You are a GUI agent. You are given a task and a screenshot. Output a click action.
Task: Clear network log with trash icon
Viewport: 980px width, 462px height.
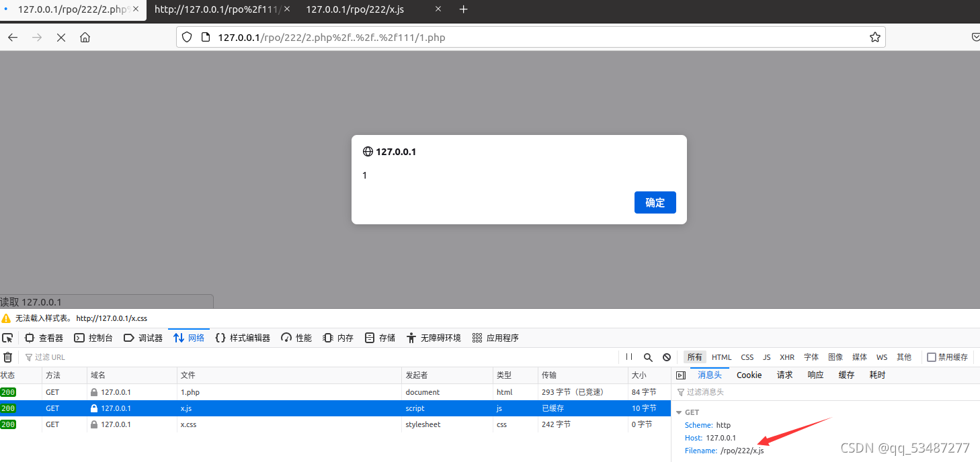[x=8, y=357]
